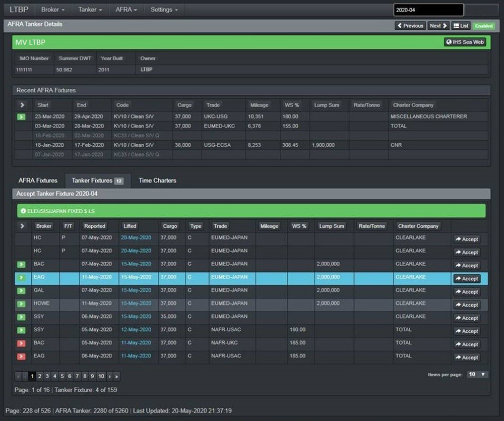The image size is (504, 421).
Task: Click green arrow icon on 23-Mar-2020 fixture
Action: click(22, 116)
